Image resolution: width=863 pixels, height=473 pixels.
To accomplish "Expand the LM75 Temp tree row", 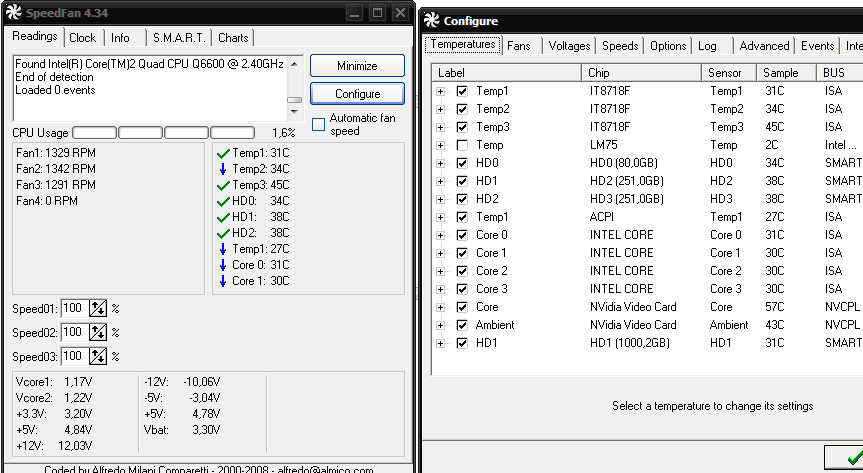I will click(440, 145).
